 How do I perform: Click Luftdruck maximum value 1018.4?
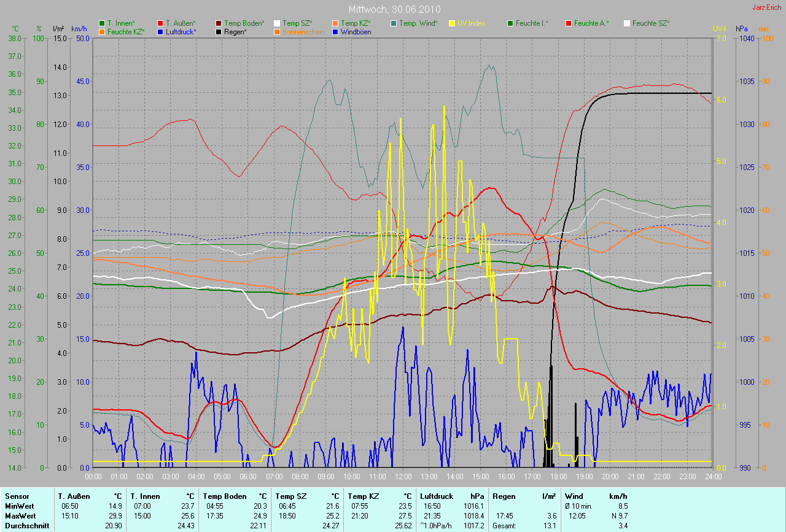(473, 516)
